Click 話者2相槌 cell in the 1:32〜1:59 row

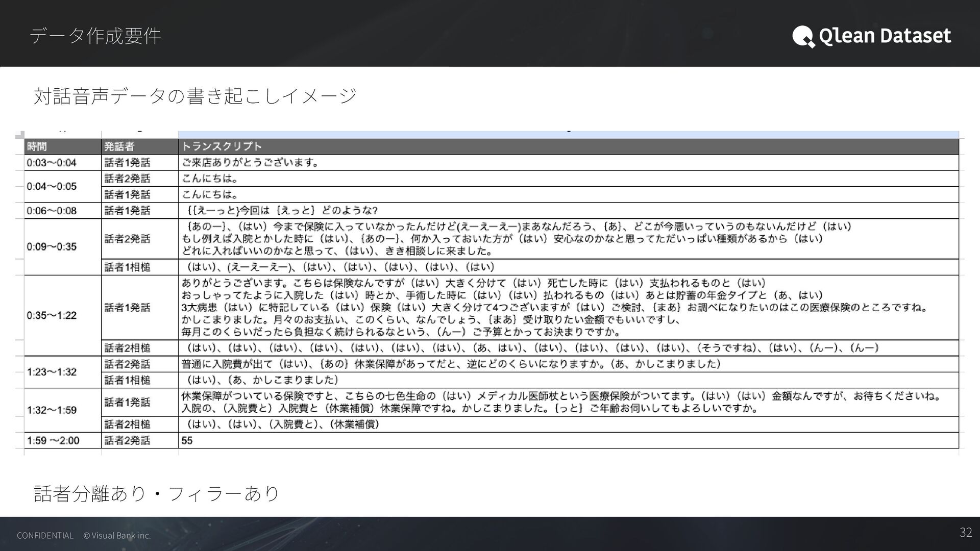[x=140, y=424]
